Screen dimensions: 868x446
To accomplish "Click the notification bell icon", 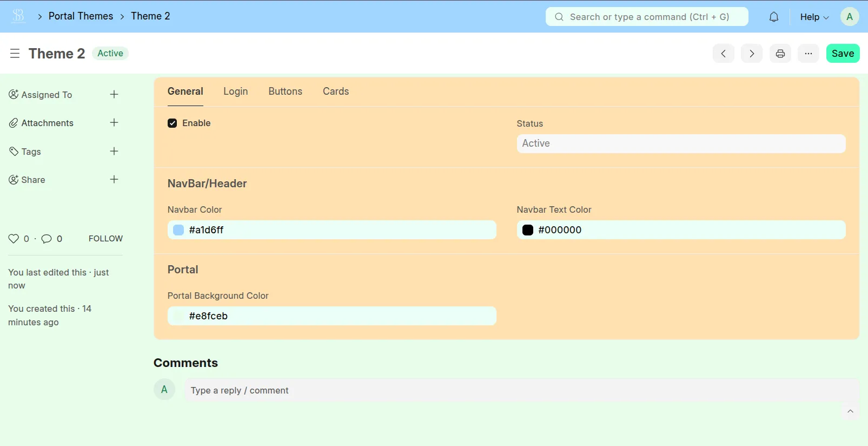I will [774, 17].
